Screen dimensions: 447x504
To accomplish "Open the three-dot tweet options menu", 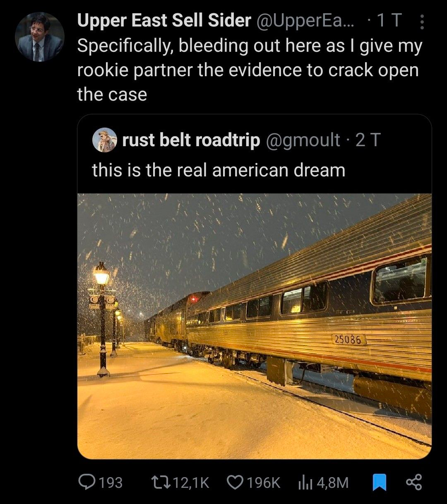I will click(422, 22).
